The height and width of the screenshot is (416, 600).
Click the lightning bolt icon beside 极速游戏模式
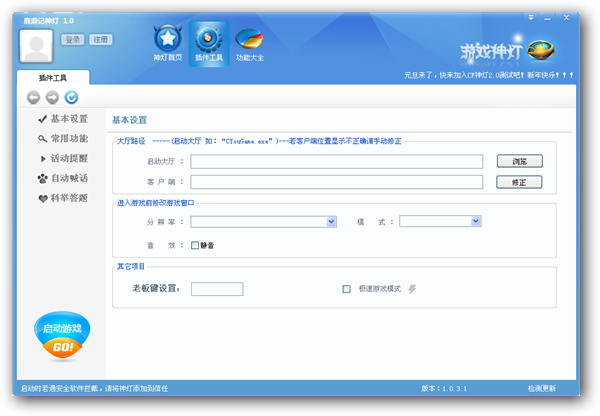pyautogui.click(x=412, y=289)
